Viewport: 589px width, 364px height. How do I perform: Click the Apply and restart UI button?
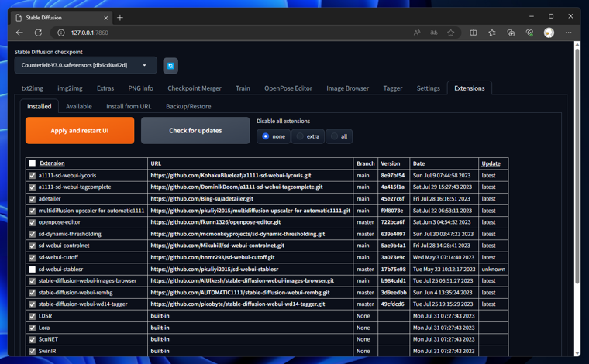(80, 131)
